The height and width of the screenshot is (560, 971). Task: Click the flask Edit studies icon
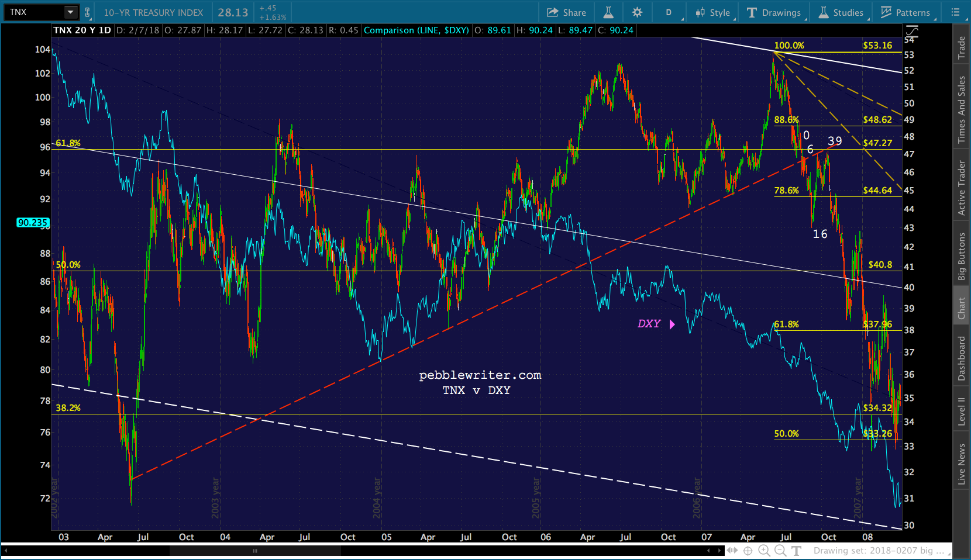608,12
